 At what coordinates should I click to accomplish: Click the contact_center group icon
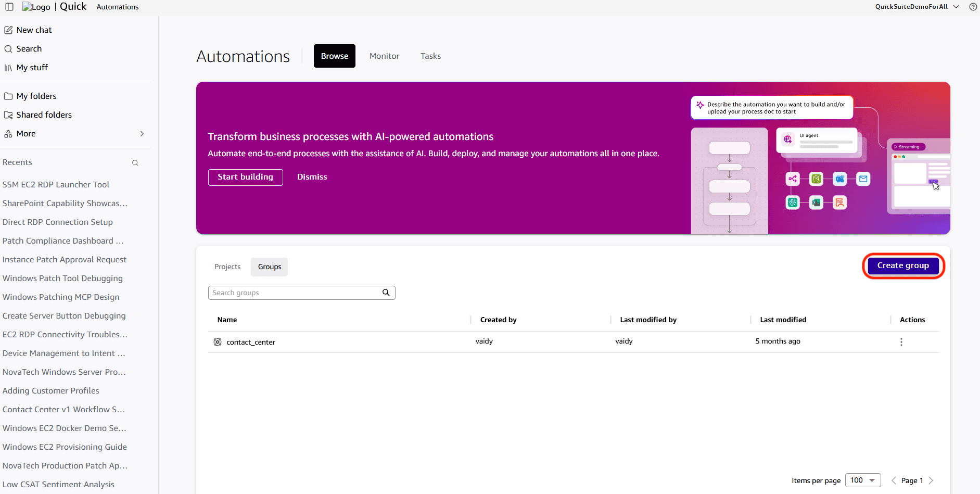218,342
